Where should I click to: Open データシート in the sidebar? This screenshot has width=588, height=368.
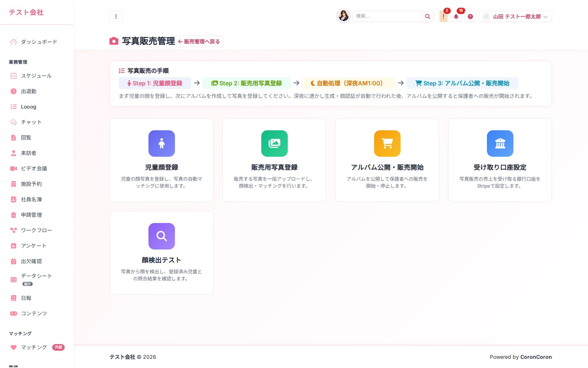pos(37,280)
